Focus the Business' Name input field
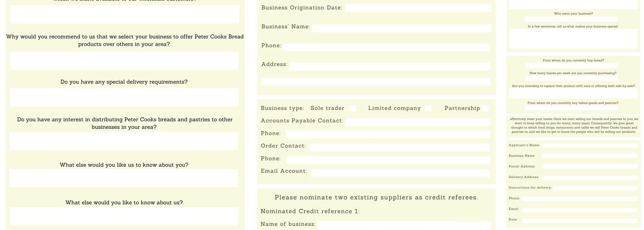This screenshot has width=644, height=230. pyautogui.click(x=401, y=28)
